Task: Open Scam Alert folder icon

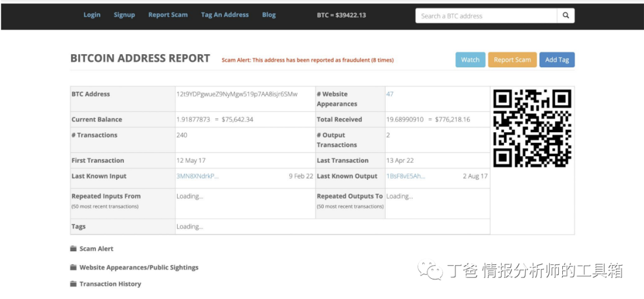Action: pyautogui.click(x=73, y=248)
